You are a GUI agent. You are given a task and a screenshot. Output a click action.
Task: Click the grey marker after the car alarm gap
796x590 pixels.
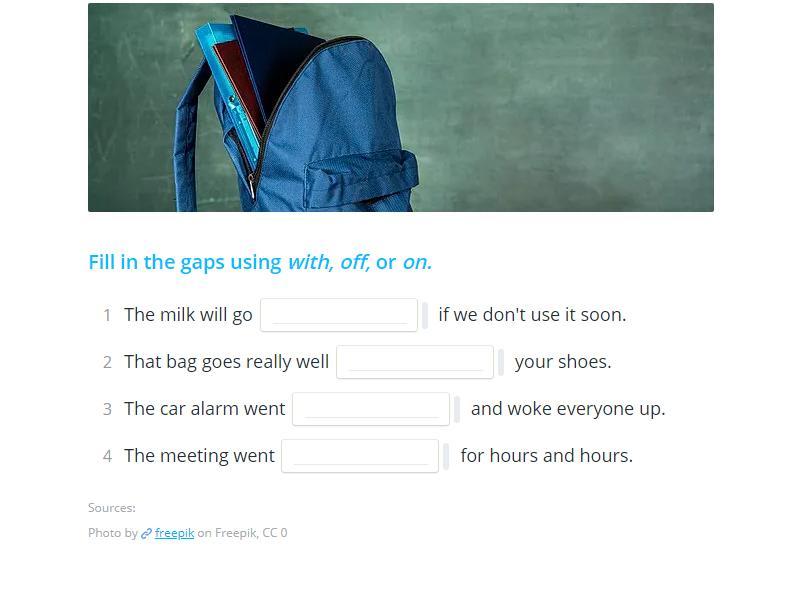457,409
